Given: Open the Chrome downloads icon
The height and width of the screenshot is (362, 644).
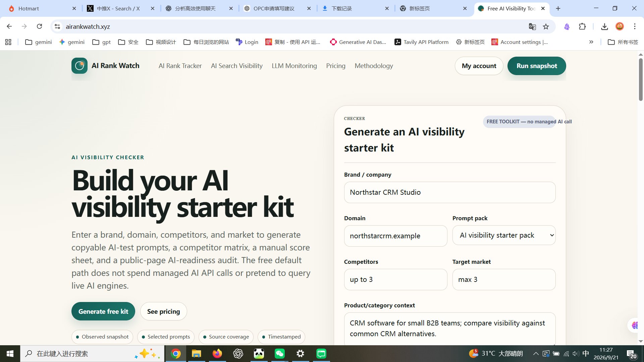Looking at the screenshot, I should (604, 26).
